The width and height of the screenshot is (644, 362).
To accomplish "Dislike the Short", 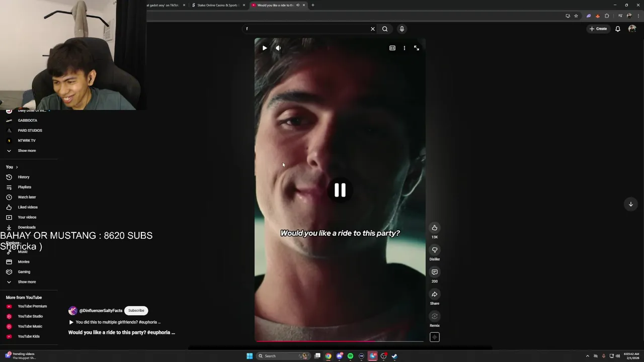I will (435, 250).
